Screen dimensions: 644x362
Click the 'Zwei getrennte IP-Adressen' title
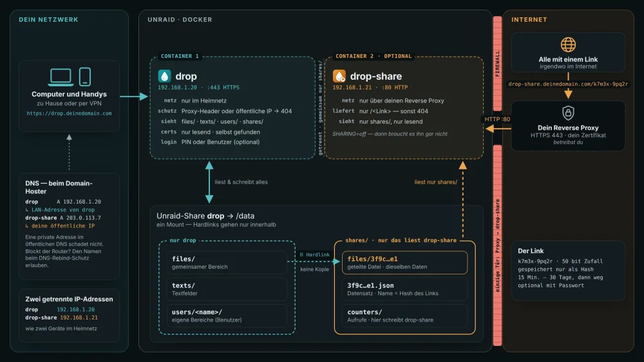tap(69, 299)
